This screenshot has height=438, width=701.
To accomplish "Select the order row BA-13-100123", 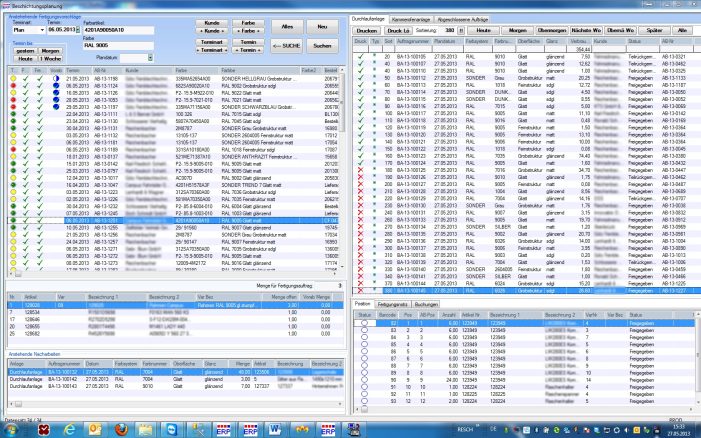I will pyautogui.click(x=527, y=156).
